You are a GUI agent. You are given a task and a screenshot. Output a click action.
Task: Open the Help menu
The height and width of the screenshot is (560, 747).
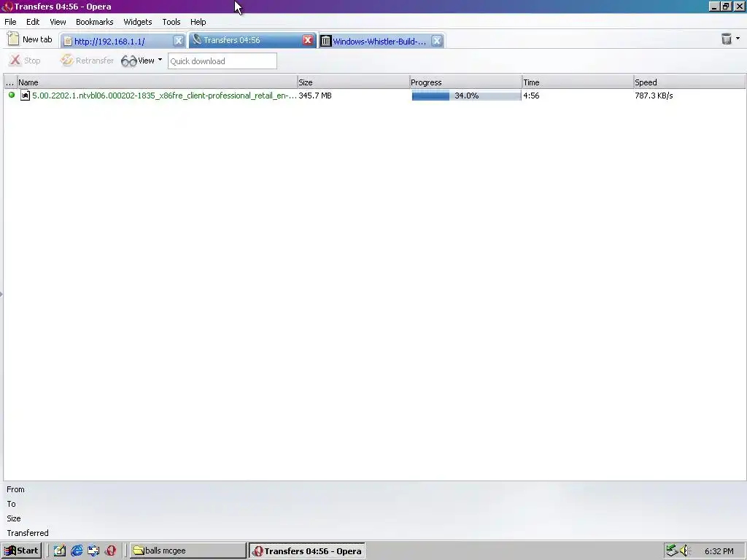(x=198, y=22)
